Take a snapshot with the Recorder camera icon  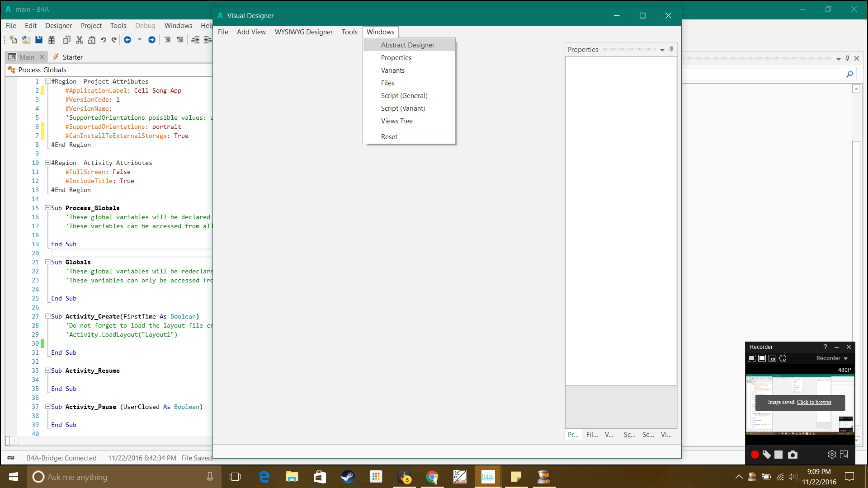(793, 455)
